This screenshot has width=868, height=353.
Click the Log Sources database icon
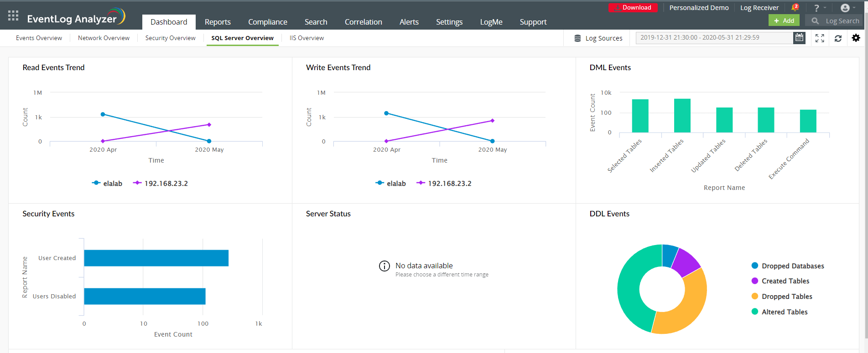coord(577,38)
